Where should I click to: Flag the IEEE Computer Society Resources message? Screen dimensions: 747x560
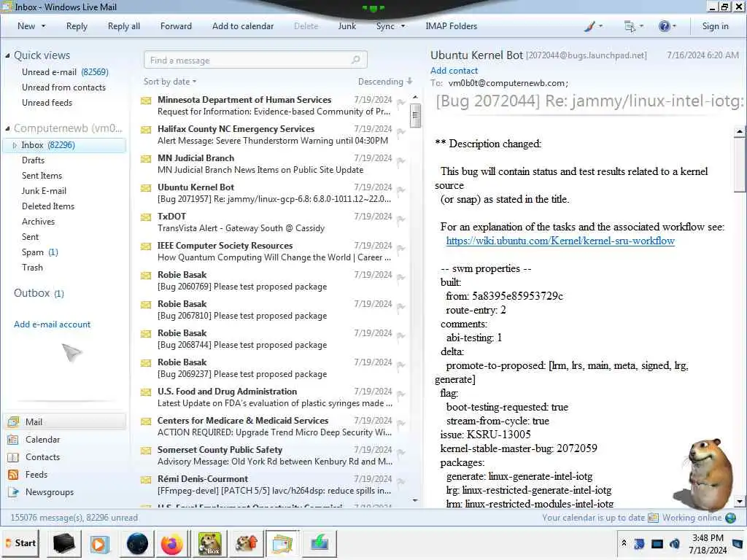pyautogui.click(x=401, y=248)
